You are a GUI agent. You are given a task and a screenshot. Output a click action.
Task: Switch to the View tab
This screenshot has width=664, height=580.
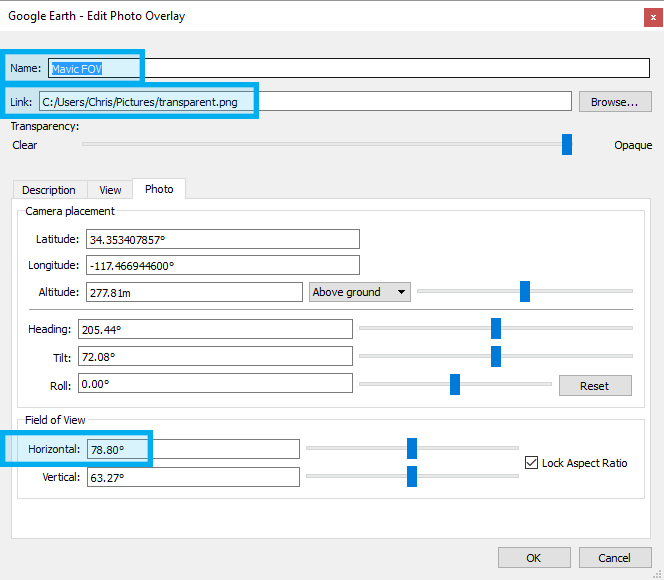tap(110, 190)
